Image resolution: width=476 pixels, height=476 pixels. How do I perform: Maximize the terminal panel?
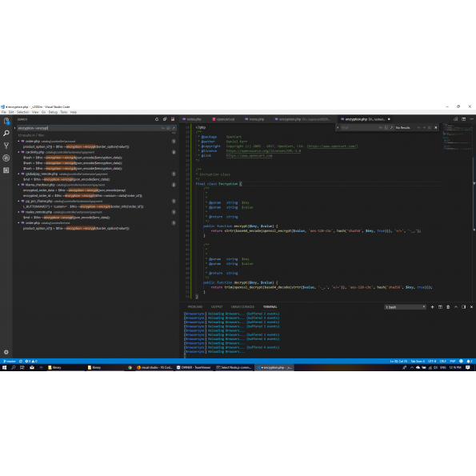[456, 307]
